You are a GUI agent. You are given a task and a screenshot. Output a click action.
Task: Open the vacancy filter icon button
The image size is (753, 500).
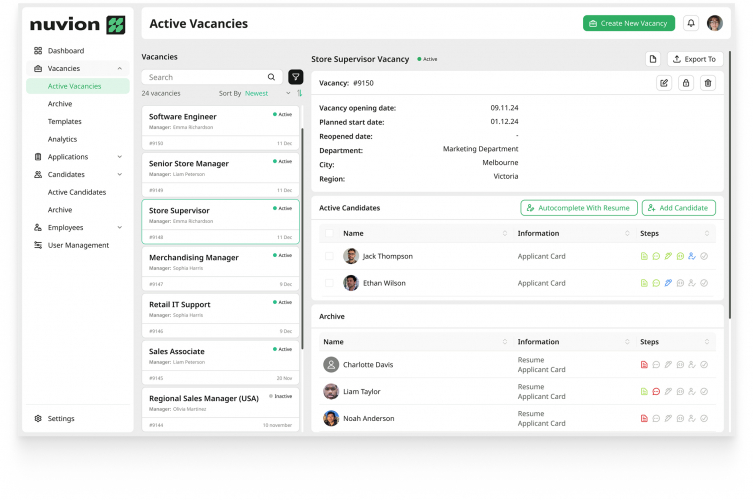[x=295, y=77]
